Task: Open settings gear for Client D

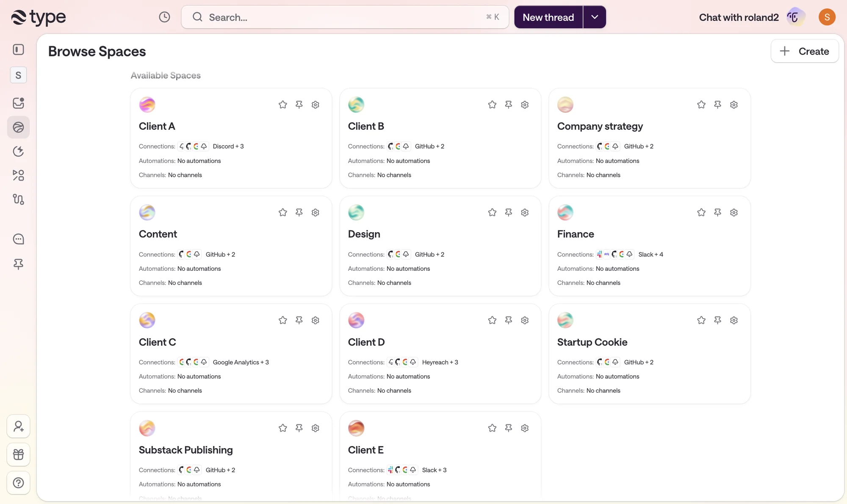Action: pyautogui.click(x=525, y=320)
